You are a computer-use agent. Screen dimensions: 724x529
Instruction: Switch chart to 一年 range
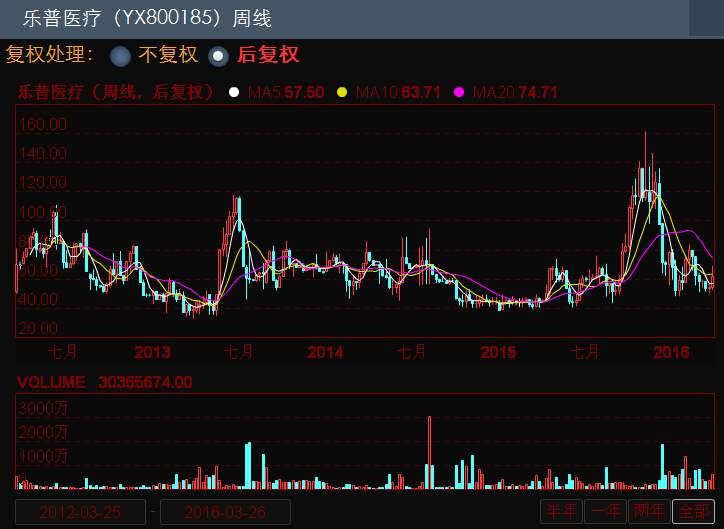605,511
